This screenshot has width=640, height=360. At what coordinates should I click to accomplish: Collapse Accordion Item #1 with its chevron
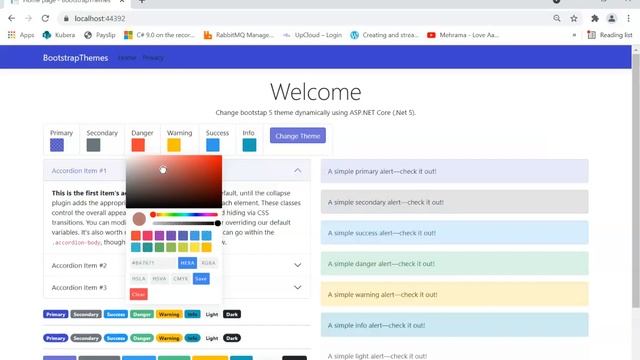298,171
